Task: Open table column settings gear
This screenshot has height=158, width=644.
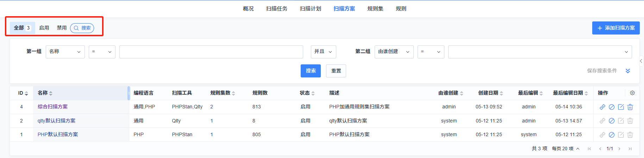Action: tap(632, 93)
